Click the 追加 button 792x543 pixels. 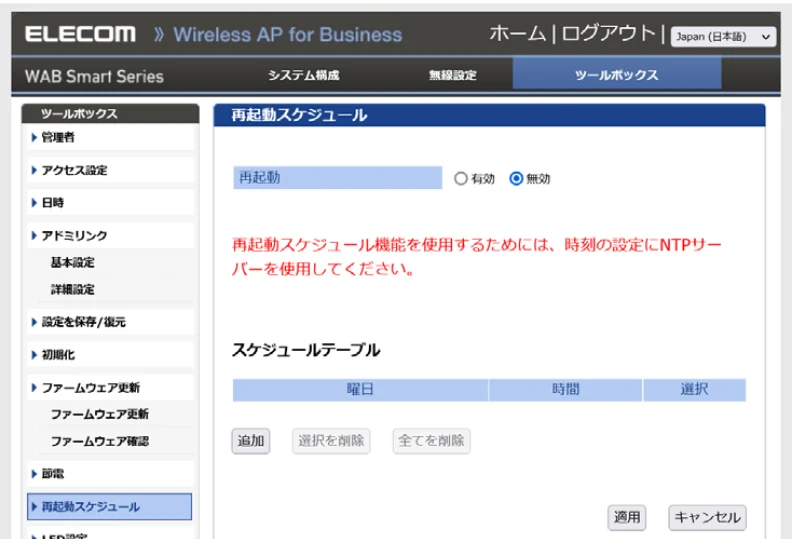(x=251, y=441)
